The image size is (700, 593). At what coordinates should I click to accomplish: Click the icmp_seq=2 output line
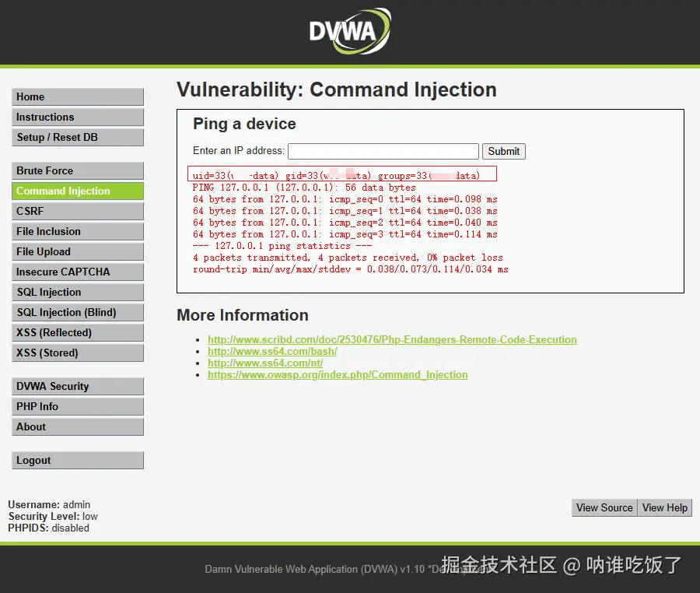coord(345,223)
